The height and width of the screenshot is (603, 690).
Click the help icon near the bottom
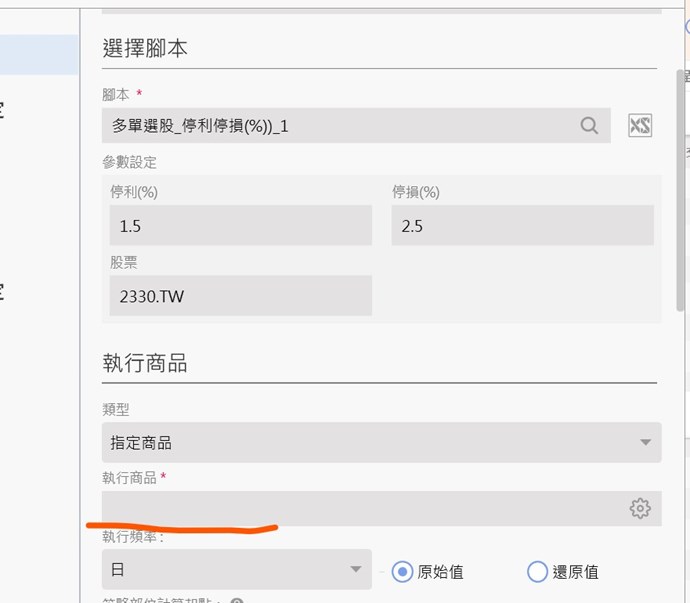(237, 601)
